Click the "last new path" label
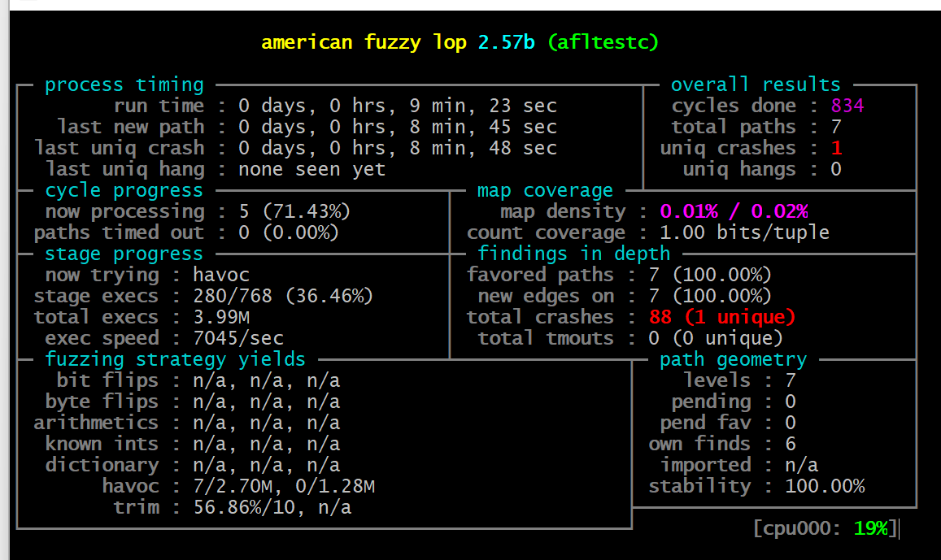The width and height of the screenshot is (941, 560). 131,127
